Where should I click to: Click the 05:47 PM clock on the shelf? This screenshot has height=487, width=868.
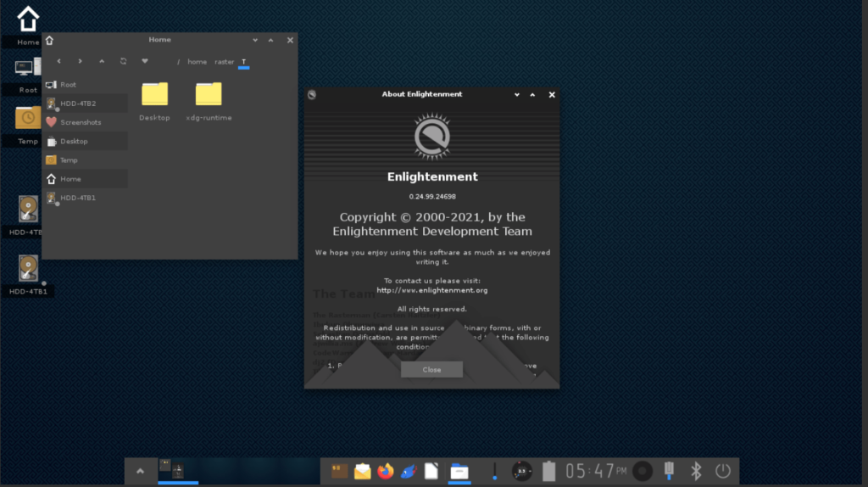coord(596,472)
